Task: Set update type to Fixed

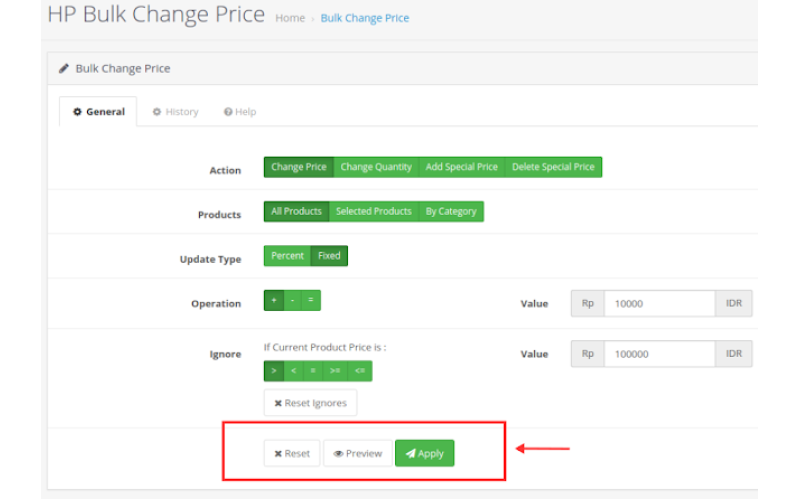Action: click(329, 256)
